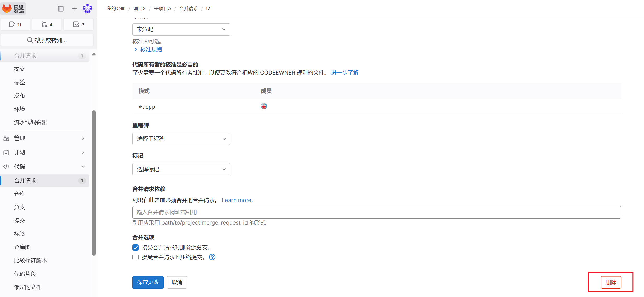644x297 pixels.
Task: Enable 接受合并请求时压缩提交
Action: tap(136, 257)
